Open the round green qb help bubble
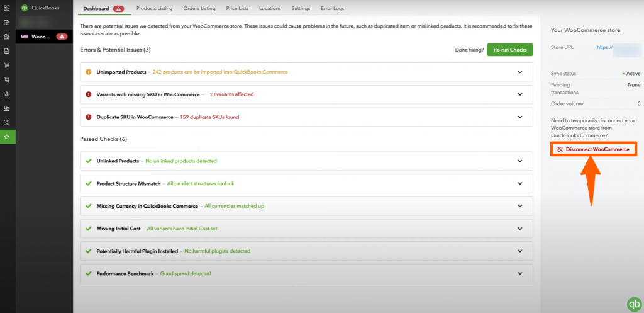 [635, 304]
